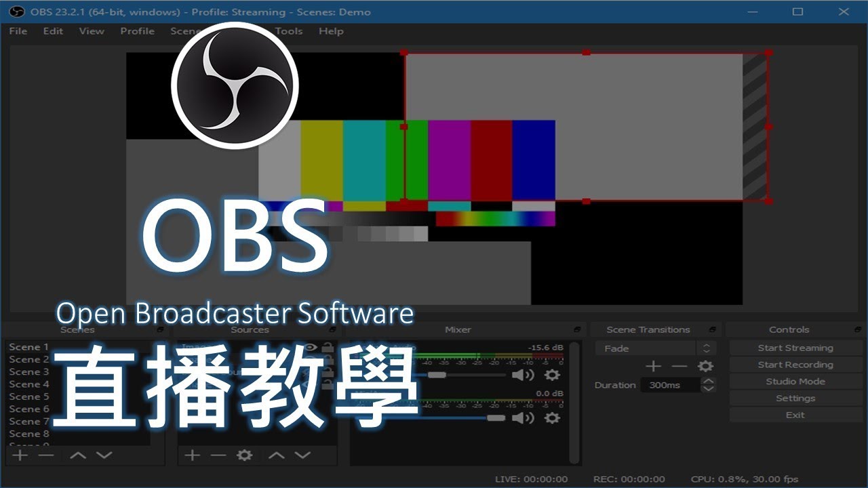Viewport: 868px width, 488px height.
Task: Click the "-15.6 dB" level readout
Action: pyautogui.click(x=547, y=348)
